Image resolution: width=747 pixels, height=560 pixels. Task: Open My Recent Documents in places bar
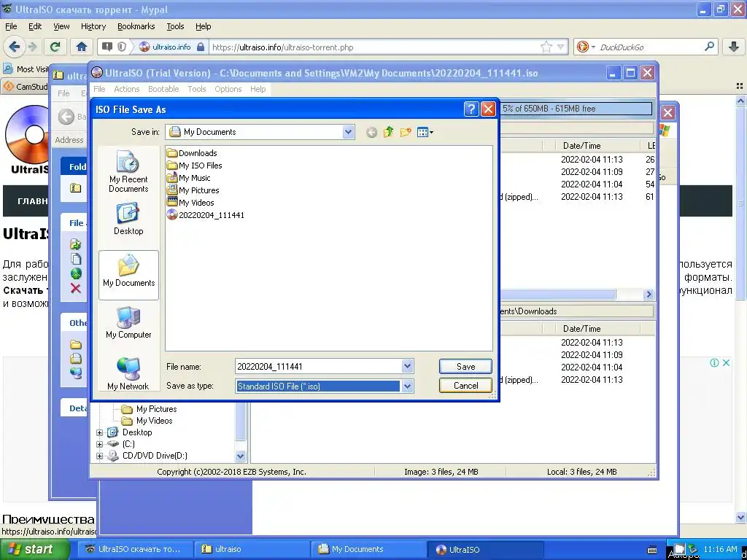(128, 171)
